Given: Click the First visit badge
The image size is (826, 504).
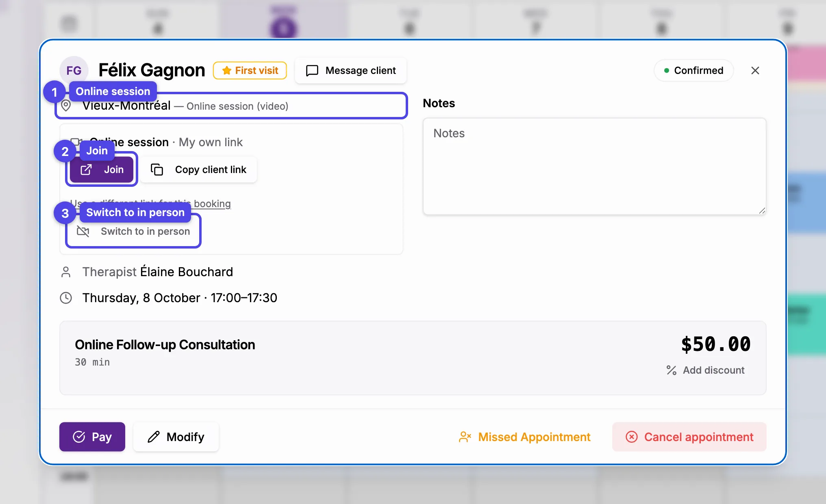Looking at the screenshot, I should pyautogui.click(x=250, y=71).
